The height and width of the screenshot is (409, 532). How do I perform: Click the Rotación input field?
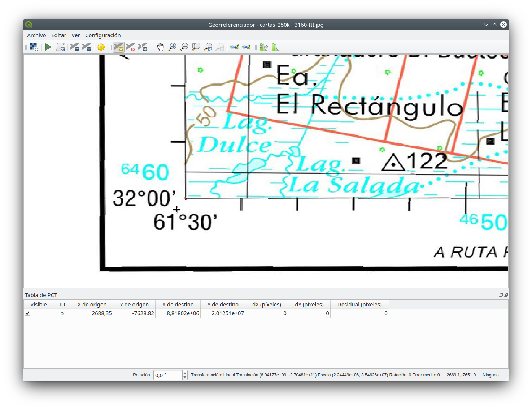tap(168, 375)
